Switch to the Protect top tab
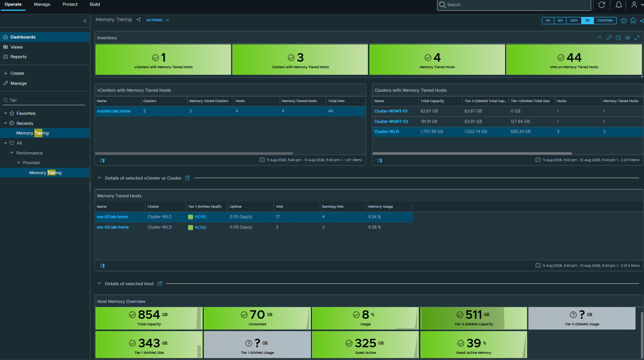 pos(70,5)
